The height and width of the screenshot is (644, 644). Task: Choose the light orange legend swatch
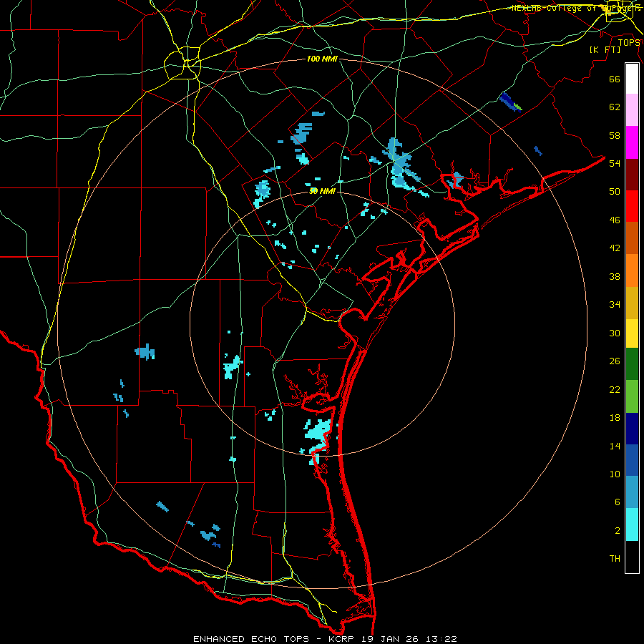tap(632, 270)
